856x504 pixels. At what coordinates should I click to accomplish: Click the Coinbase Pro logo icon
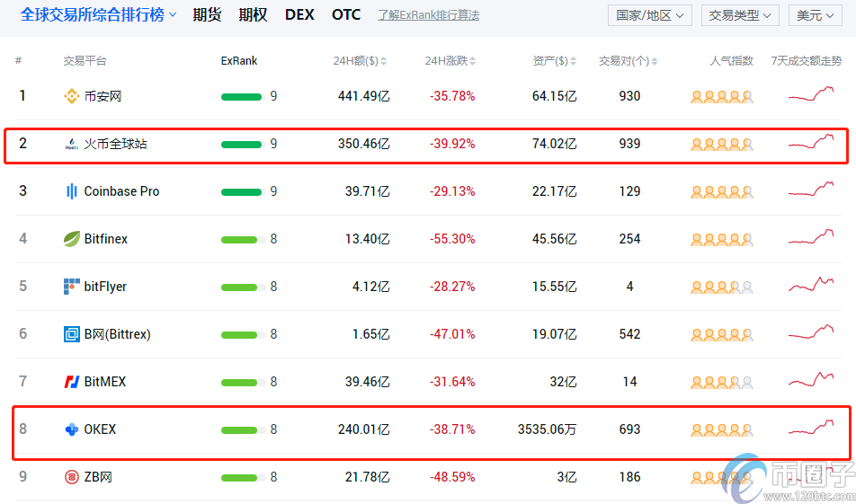coord(72,191)
